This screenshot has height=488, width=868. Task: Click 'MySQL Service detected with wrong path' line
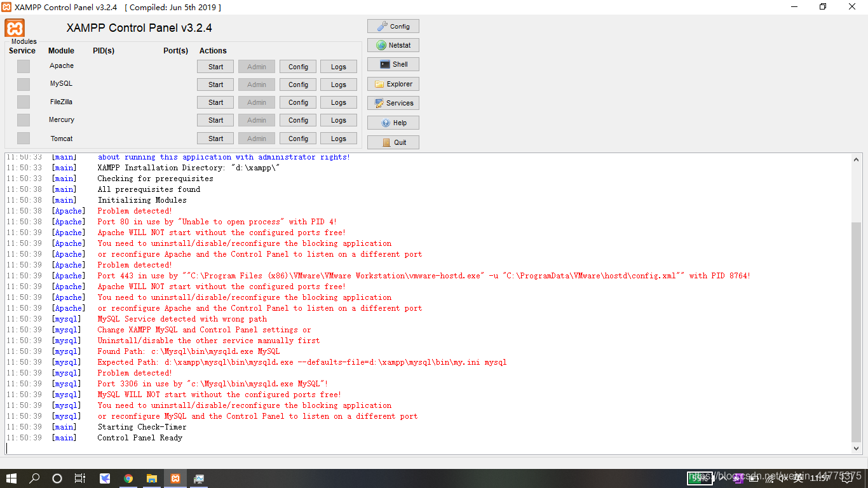[x=182, y=319]
